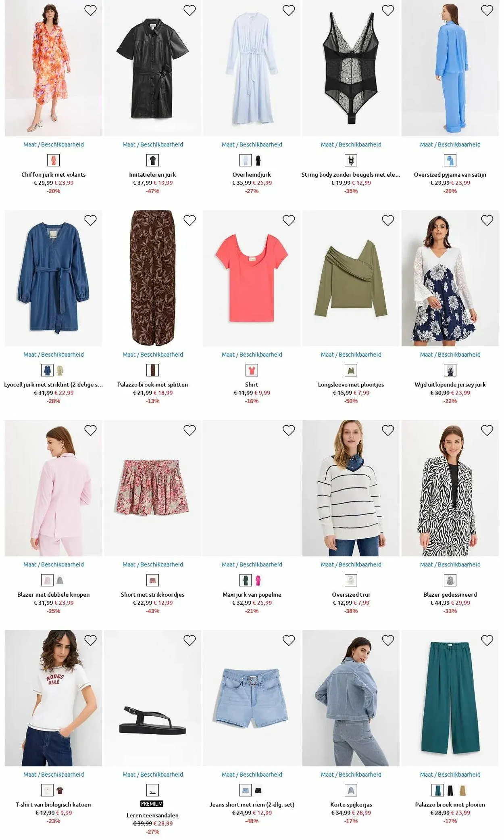Toggle wishlist heart on Oversized pyjama

[487, 10]
